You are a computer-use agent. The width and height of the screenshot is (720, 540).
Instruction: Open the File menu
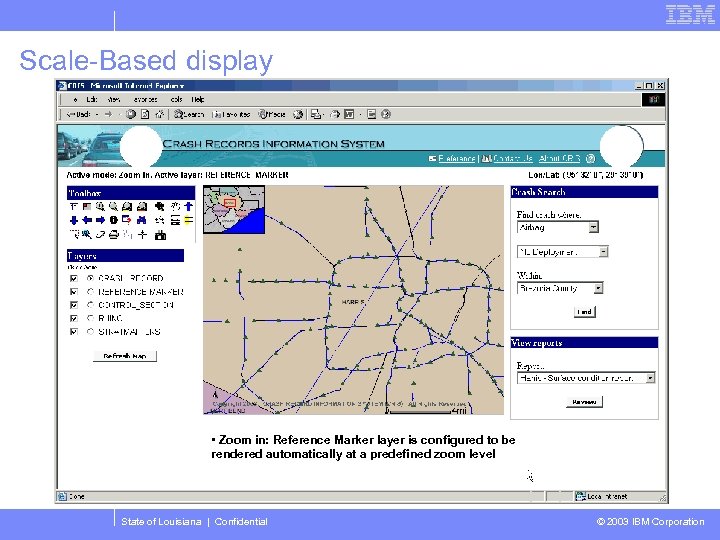tap(75, 99)
